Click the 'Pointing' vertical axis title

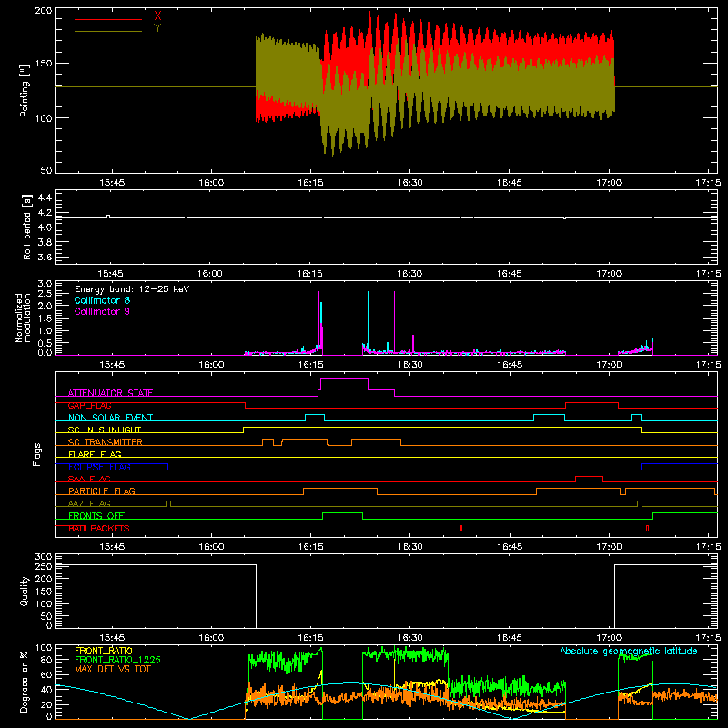(25, 90)
